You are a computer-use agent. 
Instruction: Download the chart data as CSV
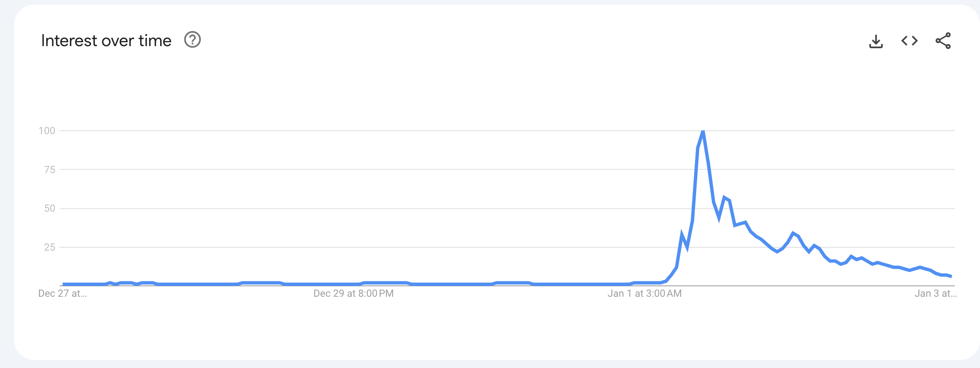[876, 41]
